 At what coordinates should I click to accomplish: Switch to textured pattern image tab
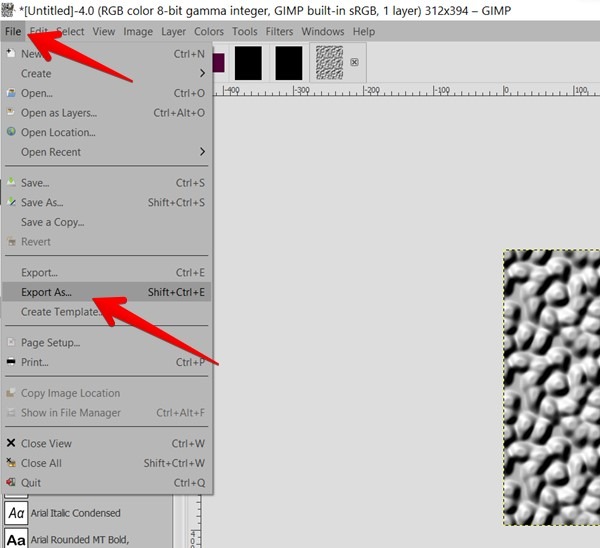click(329, 63)
